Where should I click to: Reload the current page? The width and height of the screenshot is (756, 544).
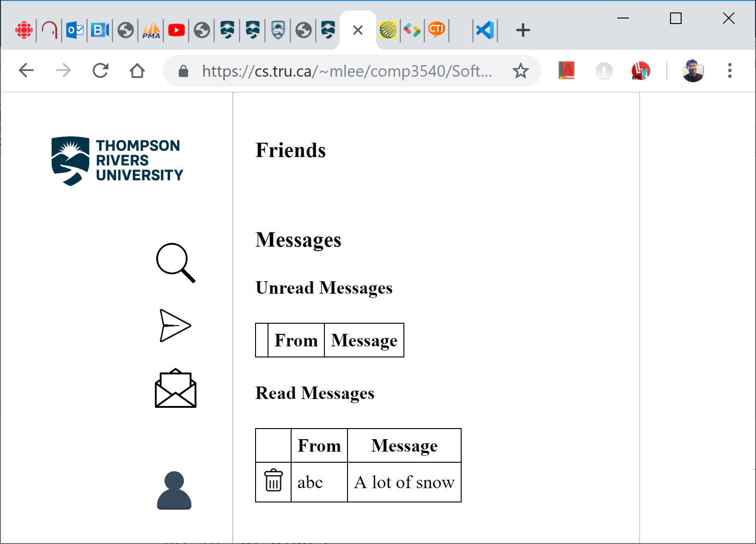100,71
